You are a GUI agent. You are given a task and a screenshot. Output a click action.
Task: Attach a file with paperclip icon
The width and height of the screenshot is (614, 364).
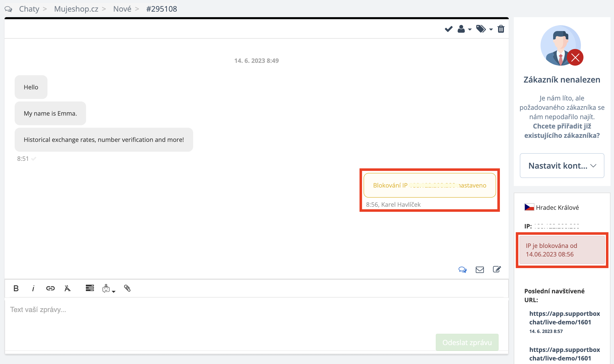coord(127,288)
